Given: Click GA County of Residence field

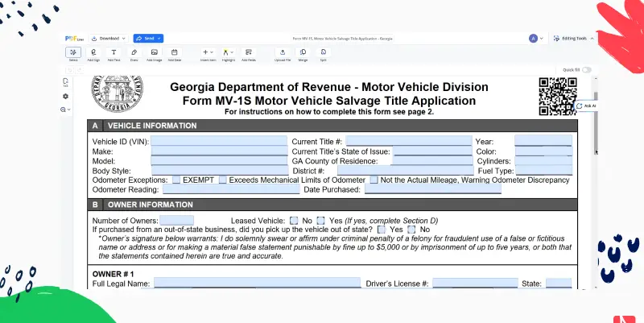Looking at the screenshot, I should 432,160.
